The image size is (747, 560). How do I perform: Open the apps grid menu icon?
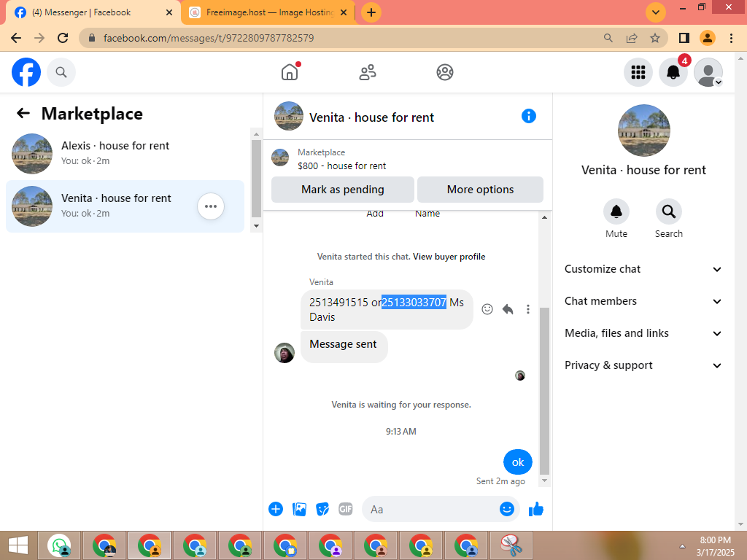638,72
